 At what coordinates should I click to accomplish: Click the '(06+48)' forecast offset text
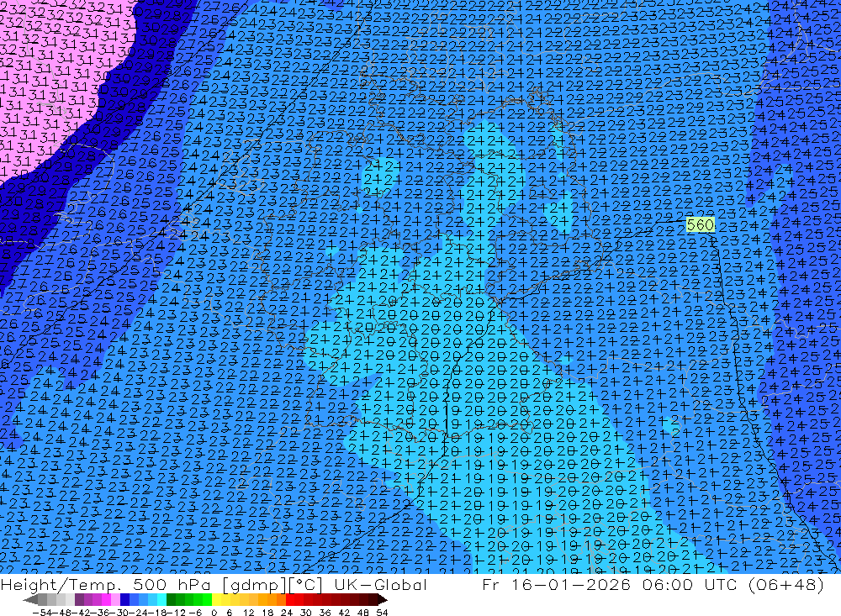click(785, 584)
